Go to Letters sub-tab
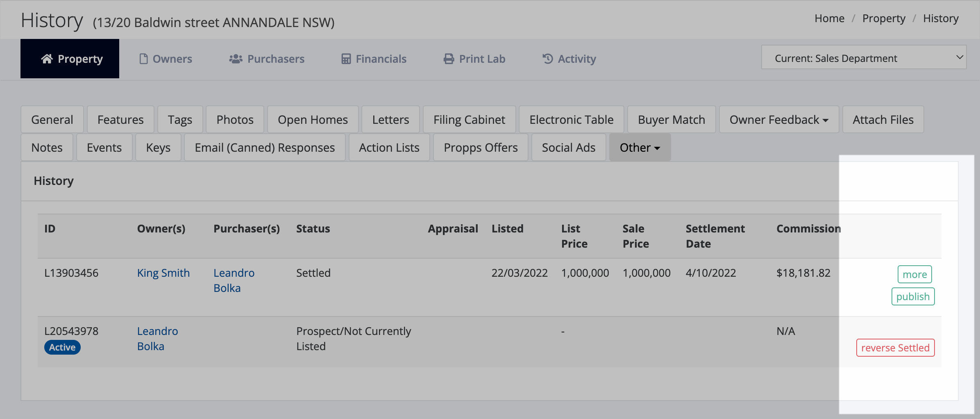 [x=390, y=119]
